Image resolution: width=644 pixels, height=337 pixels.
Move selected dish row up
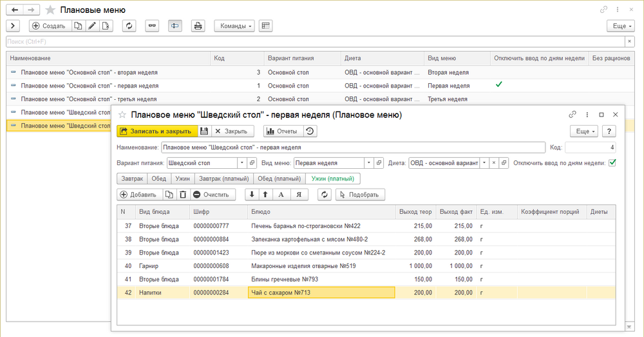(x=265, y=195)
